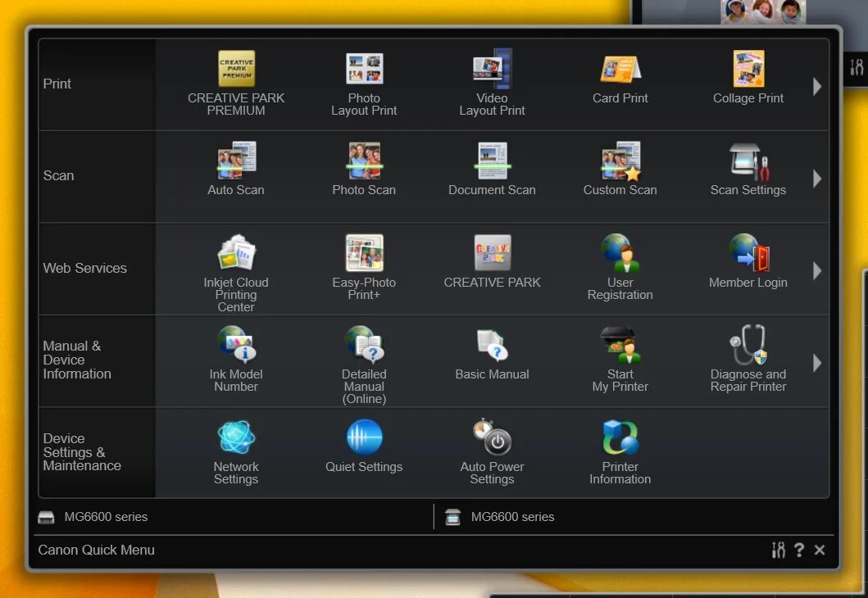Click tools icon on background panel at right
The height and width of the screenshot is (598, 868).
click(857, 67)
